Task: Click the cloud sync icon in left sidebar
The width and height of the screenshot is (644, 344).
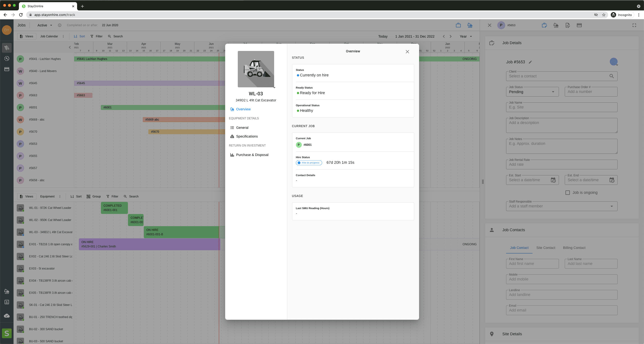Action: 7,316
